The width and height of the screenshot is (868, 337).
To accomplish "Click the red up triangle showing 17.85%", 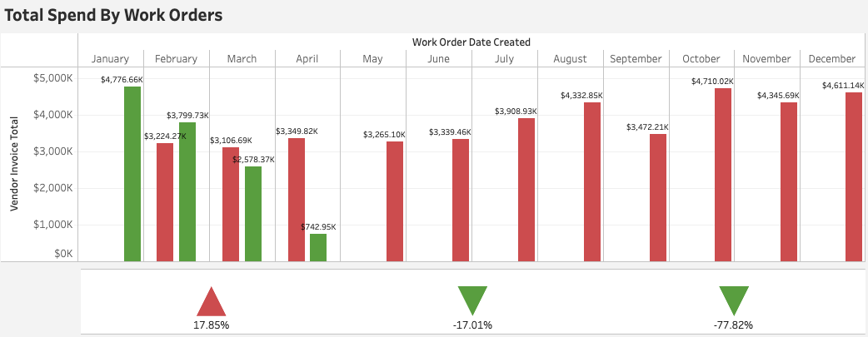I will 211,301.
